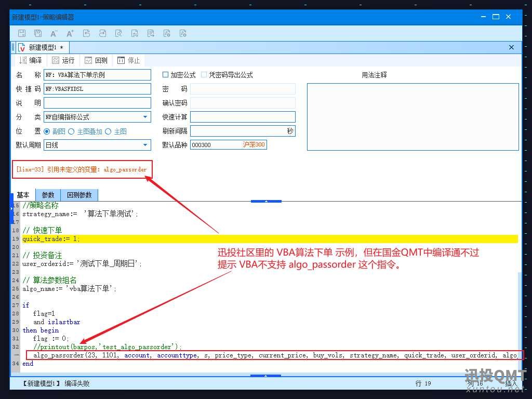Click code line strategy_name:= '算法下单测试'
The height and width of the screenshot is (399, 532).
pos(81,214)
